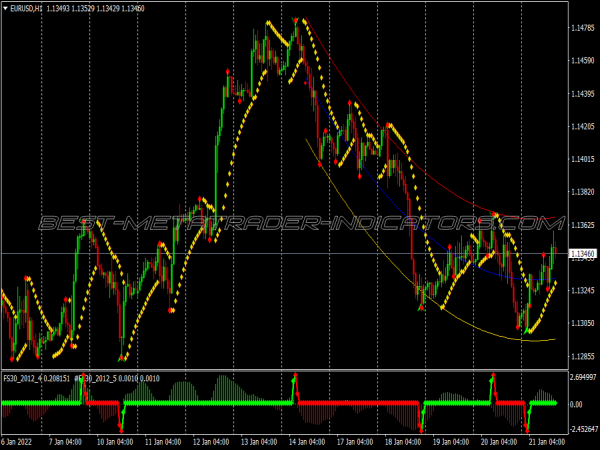Click the 1.14205 price axis label
The width and height of the screenshot is (600, 450).
pos(583,126)
